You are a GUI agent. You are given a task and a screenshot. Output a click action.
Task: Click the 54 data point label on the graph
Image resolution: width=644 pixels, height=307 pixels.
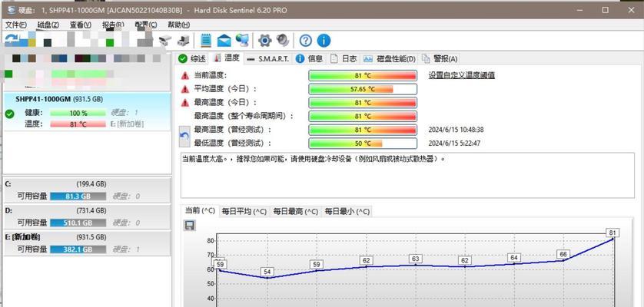(267, 272)
